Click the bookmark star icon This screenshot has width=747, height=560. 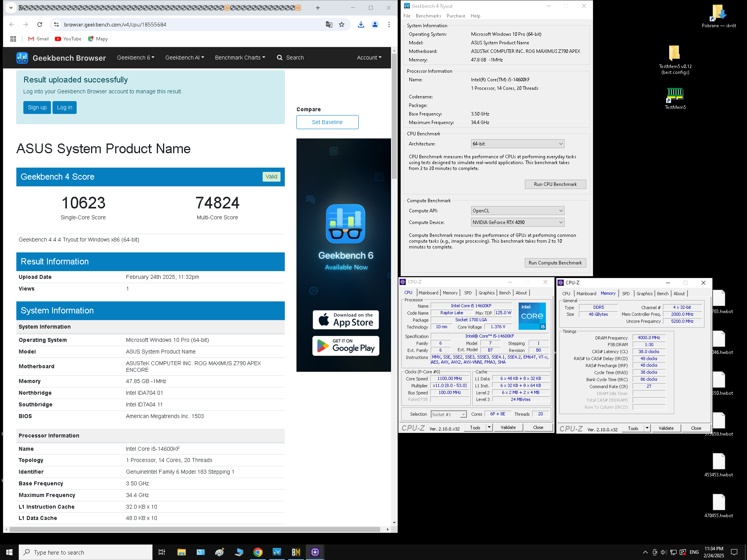pos(342,24)
